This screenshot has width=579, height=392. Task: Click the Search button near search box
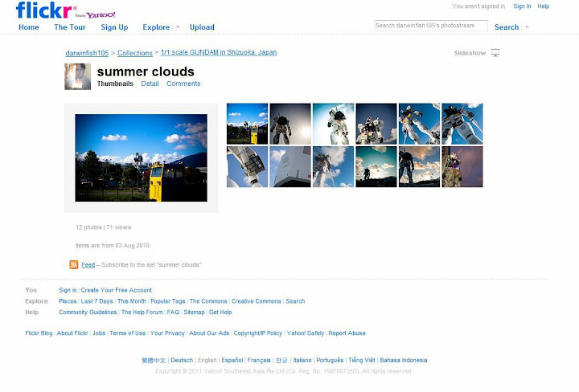507,27
